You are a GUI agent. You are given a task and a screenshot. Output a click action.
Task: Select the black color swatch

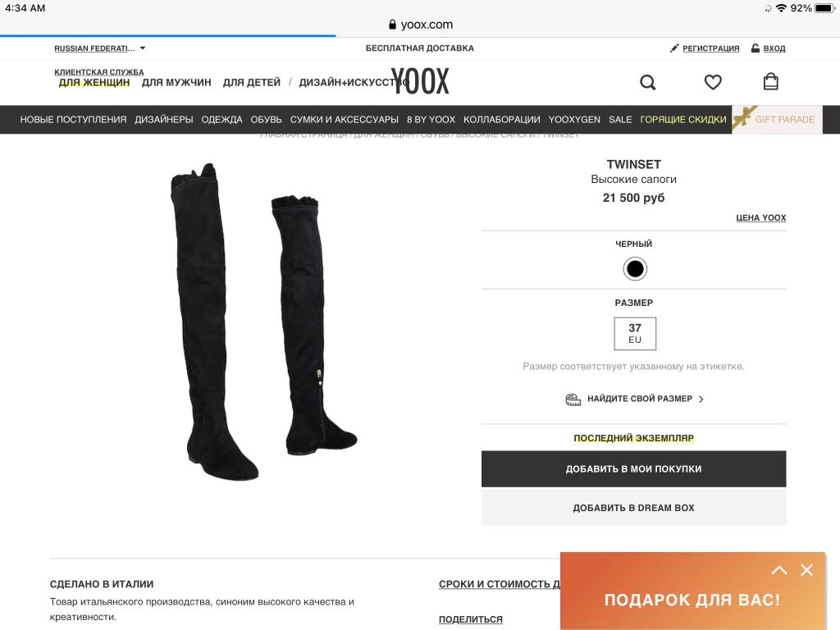click(x=635, y=269)
